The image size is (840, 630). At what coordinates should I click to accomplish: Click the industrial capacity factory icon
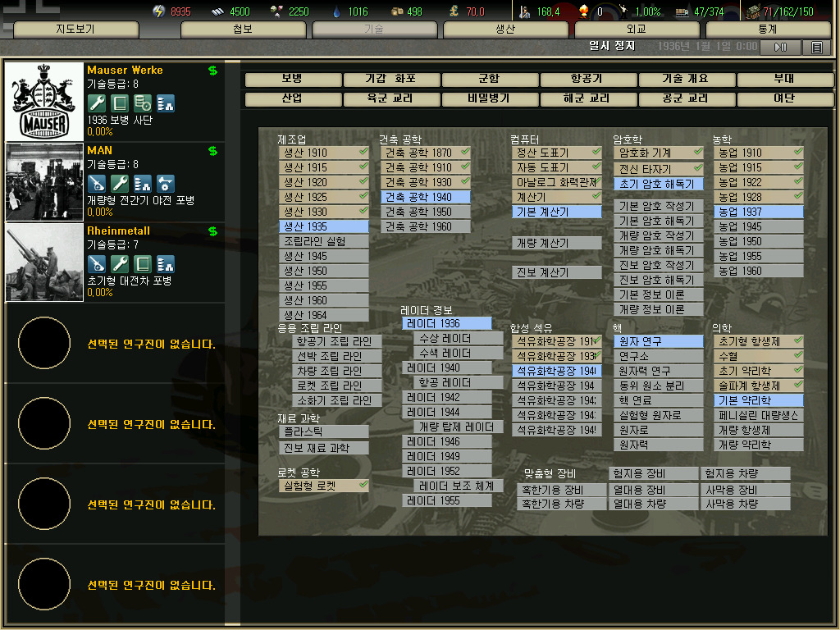[x=753, y=11]
